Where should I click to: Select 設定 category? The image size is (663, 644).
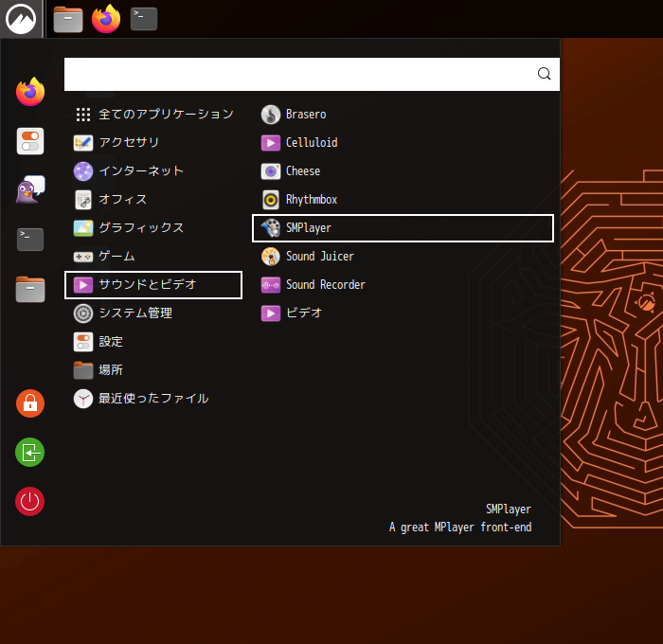click(153, 342)
